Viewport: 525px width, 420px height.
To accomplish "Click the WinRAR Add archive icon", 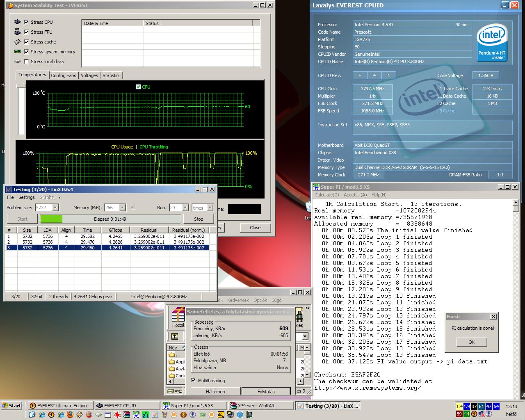I will point(178,315).
